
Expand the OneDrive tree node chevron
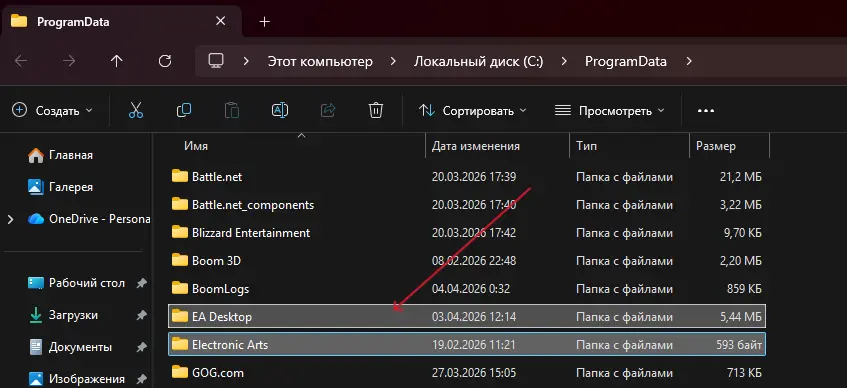(10, 219)
